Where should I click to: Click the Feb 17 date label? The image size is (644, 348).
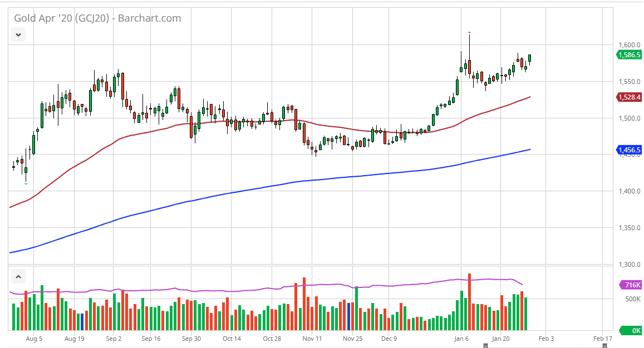pos(603,338)
